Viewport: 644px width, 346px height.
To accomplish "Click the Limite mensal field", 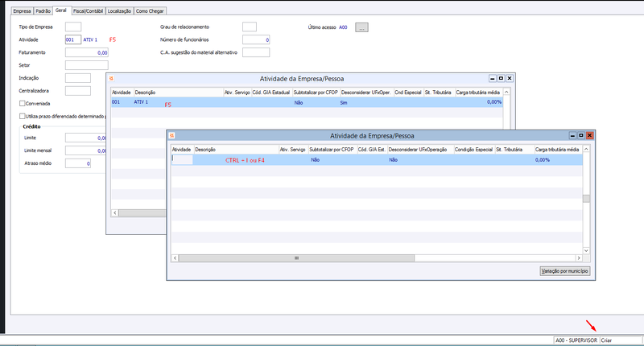I will (86, 150).
